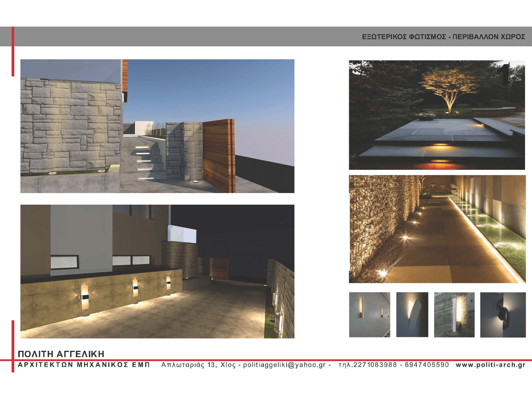Open the twisted dark sconce thumbnail
532x399 pixels.
pos(503,314)
